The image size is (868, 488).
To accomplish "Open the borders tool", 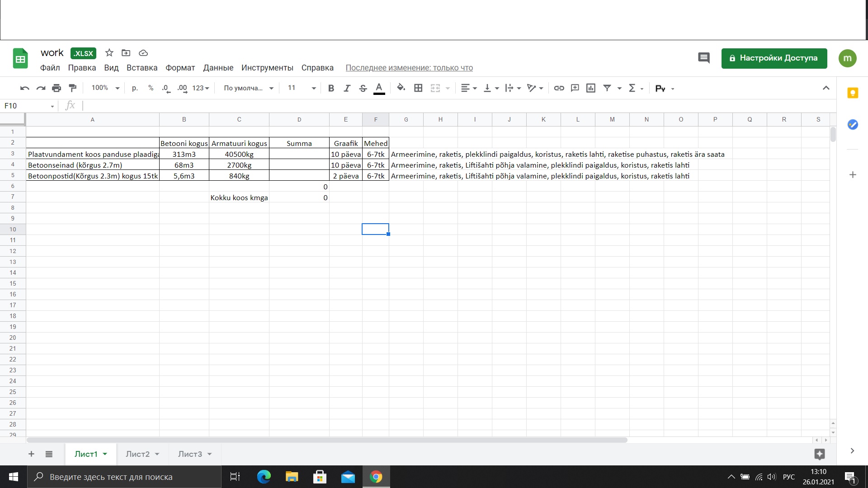I will [418, 88].
